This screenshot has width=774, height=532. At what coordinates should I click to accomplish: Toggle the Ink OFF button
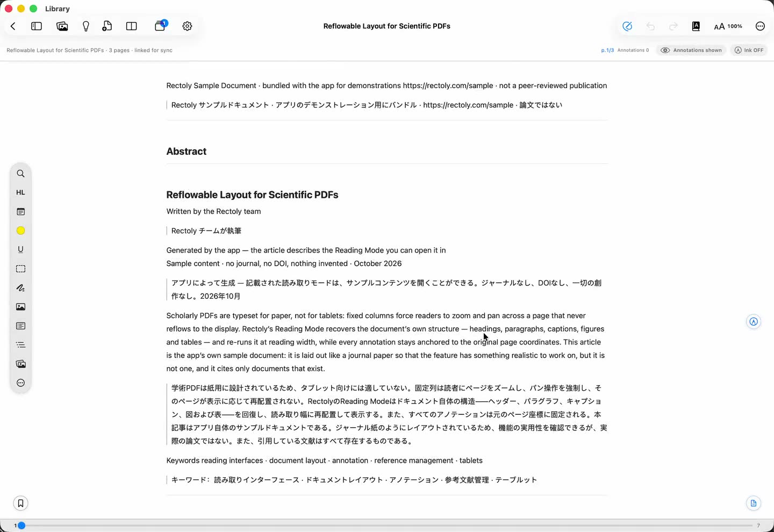tap(749, 50)
